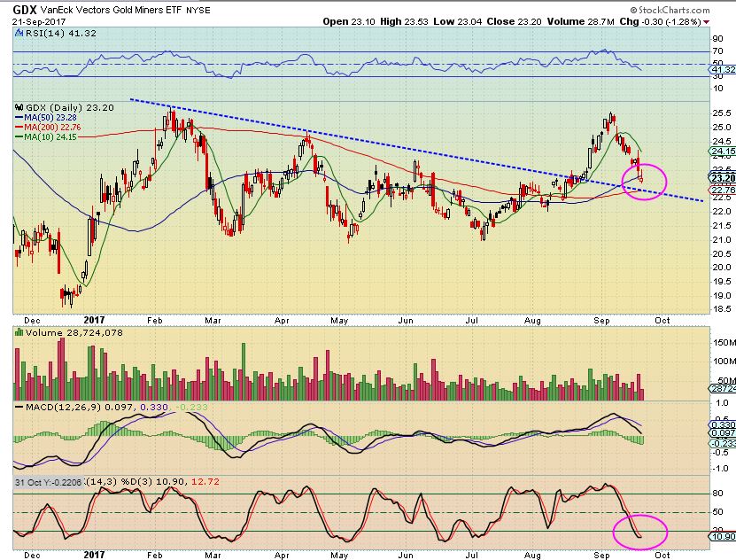
Task: Click the 23.20 last-price tag on right axis
Action: pyautogui.click(x=723, y=178)
